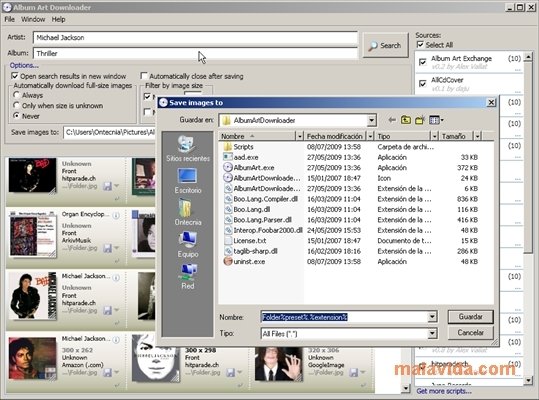The height and width of the screenshot is (400, 539).
Task: Open Fecha modificación column dropdown arrow
Action: pos(370,136)
